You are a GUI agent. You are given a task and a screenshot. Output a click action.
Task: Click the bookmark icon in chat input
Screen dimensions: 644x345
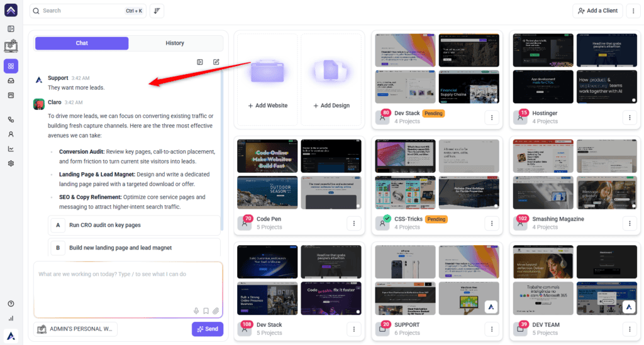click(x=206, y=311)
